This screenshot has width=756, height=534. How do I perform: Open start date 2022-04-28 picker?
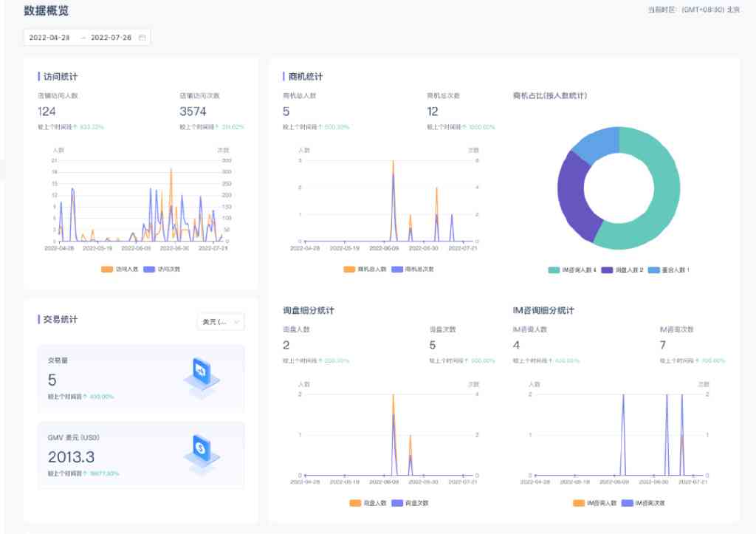click(49, 38)
